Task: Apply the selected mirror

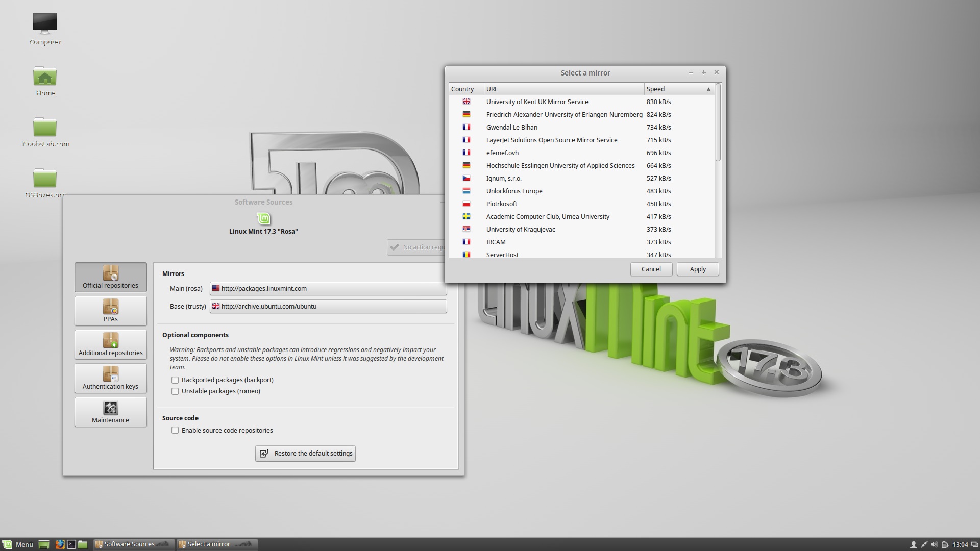Action: tap(698, 269)
